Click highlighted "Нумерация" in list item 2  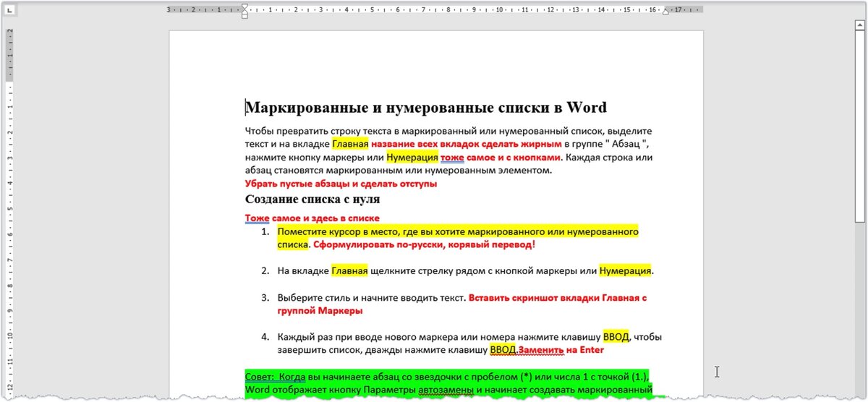(626, 271)
